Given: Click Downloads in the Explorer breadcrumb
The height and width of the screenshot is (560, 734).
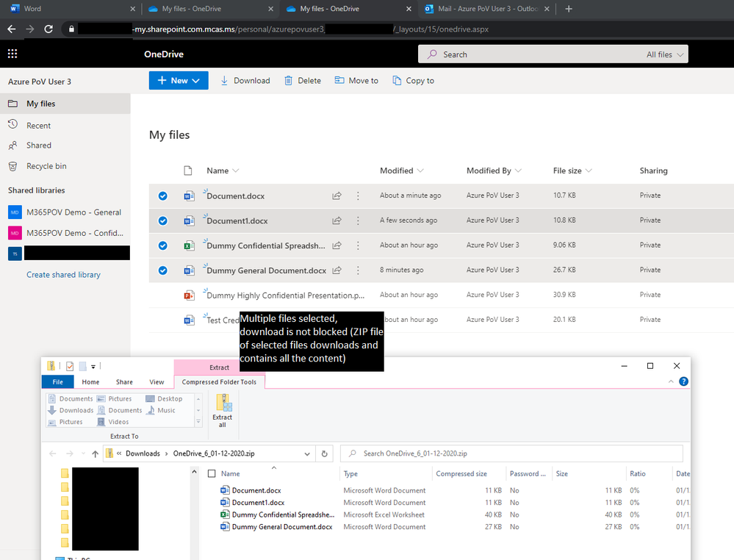Looking at the screenshot, I should [143, 453].
